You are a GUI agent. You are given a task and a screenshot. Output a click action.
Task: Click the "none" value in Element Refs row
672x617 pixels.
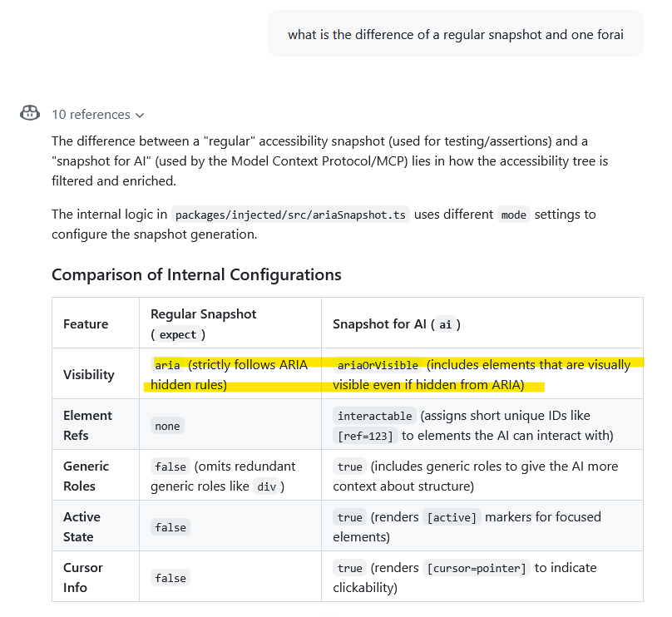167,426
